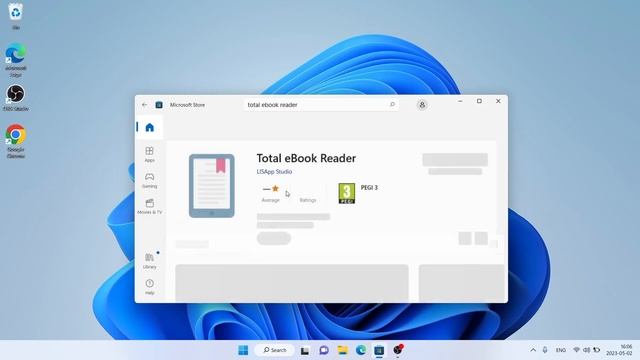This screenshot has width=640, height=360.
Task: Open the Windows Start menu
Action: coord(243,350)
